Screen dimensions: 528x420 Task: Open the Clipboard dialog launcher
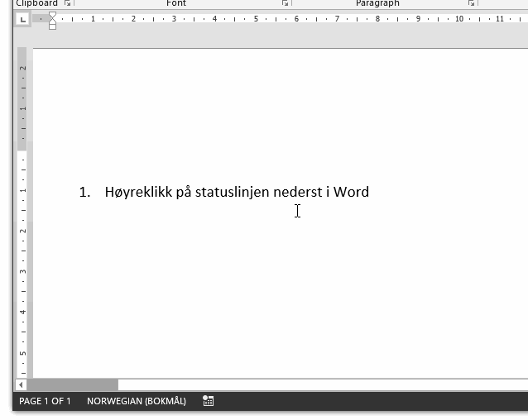(67, 3)
